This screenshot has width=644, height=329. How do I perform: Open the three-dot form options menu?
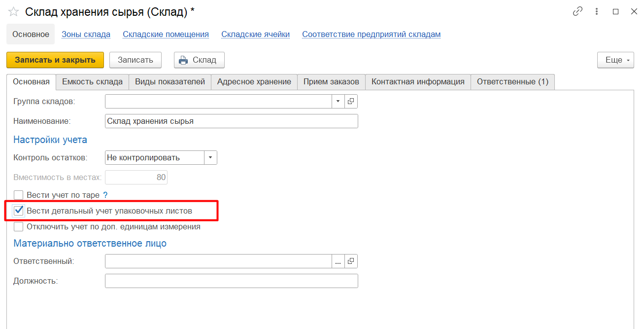[597, 12]
